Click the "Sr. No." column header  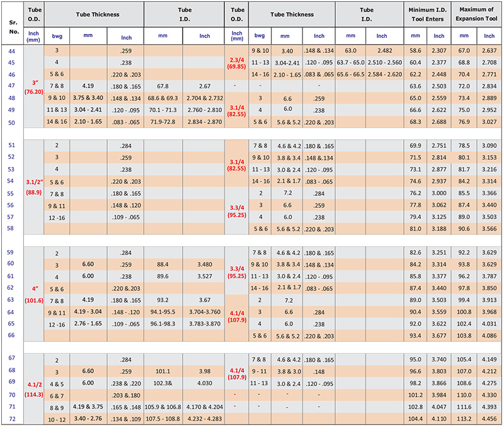point(14,27)
